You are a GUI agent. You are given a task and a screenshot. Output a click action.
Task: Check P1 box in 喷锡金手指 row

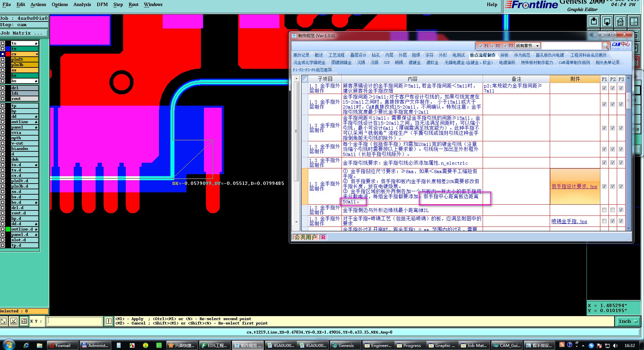(604, 221)
